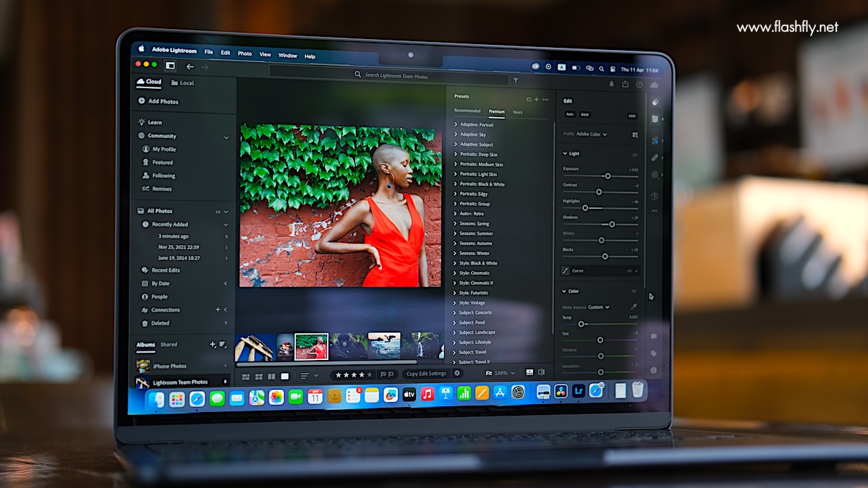Click the Copy Edit Settings button

pos(426,374)
